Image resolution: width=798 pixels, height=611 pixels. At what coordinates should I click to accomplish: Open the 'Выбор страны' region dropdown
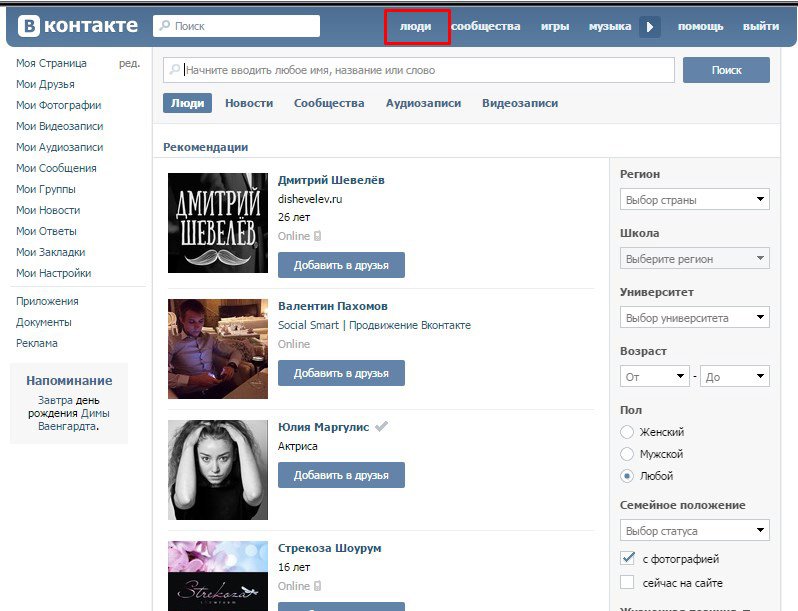694,200
